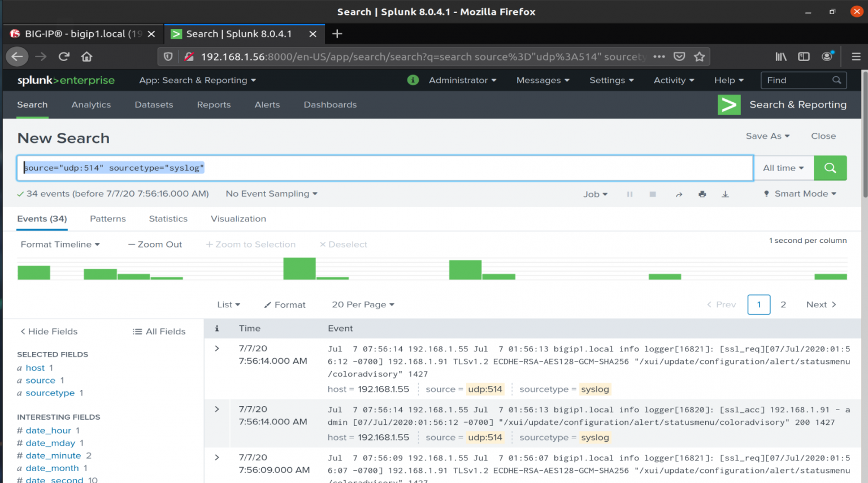Open results page 2

783,304
